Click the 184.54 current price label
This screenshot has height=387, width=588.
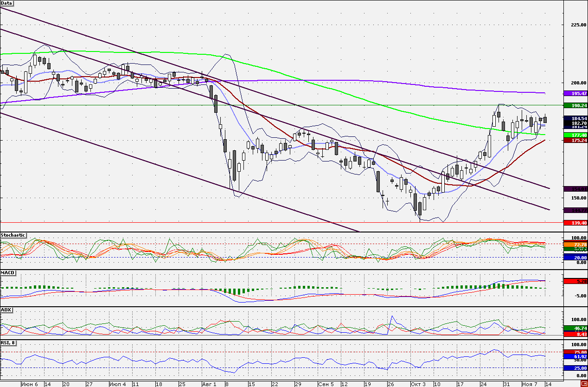[x=575, y=118]
